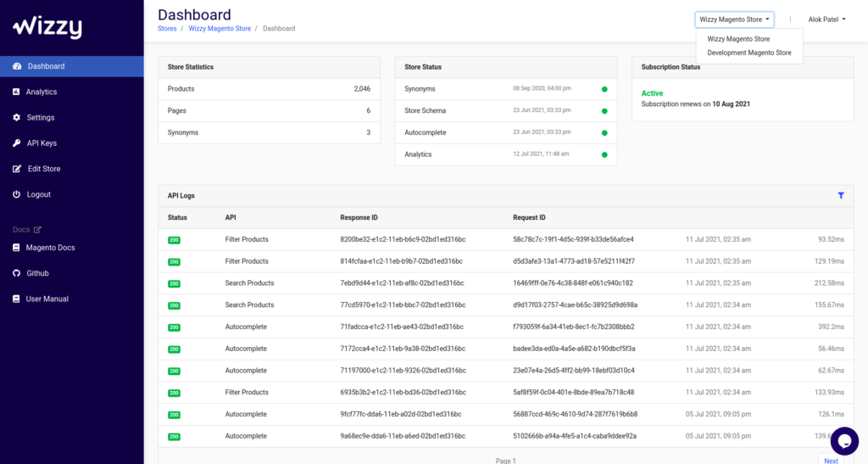The width and height of the screenshot is (868, 464).
Task: Click response ID 8200be32-e1c2-11eb-b6c9-02bd1ed316bc
Action: click(x=403, y=239)
